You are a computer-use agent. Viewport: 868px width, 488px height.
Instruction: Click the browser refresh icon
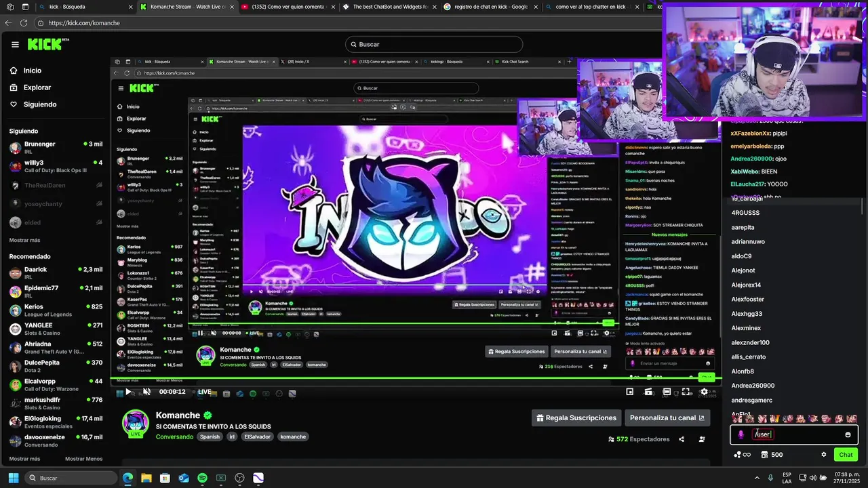click(x=24, y=22)
